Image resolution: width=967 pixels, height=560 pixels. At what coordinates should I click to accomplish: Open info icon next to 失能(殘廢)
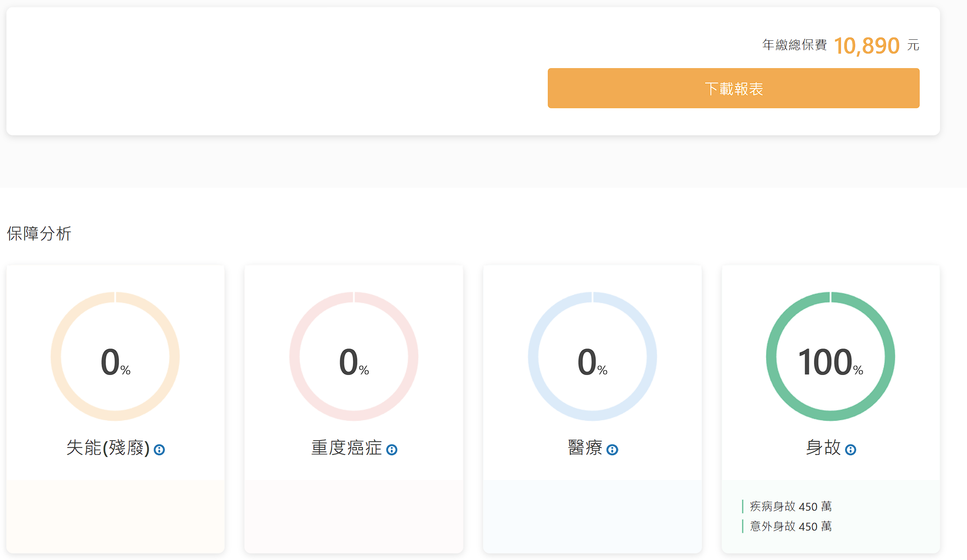(x=159, y=450)
